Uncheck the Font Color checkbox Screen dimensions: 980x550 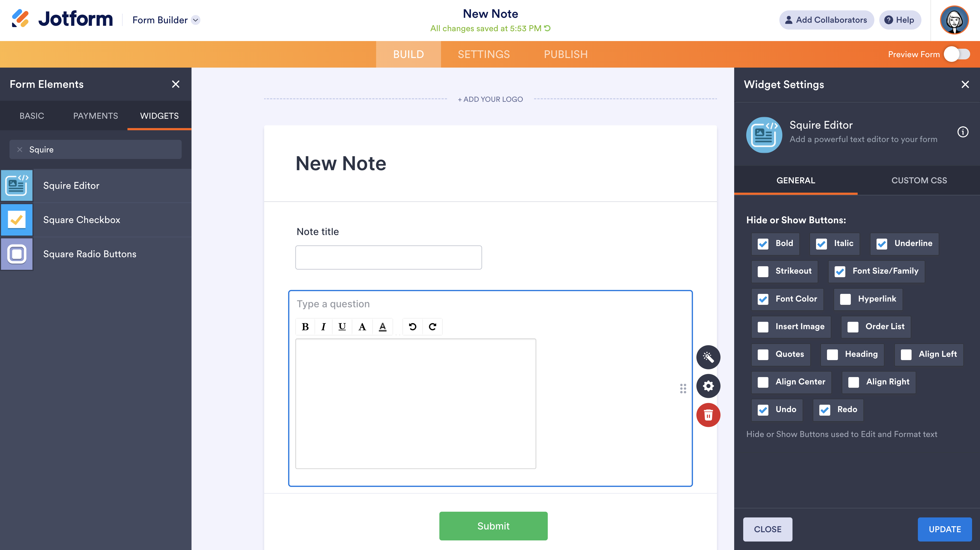[x=763, y=299]
